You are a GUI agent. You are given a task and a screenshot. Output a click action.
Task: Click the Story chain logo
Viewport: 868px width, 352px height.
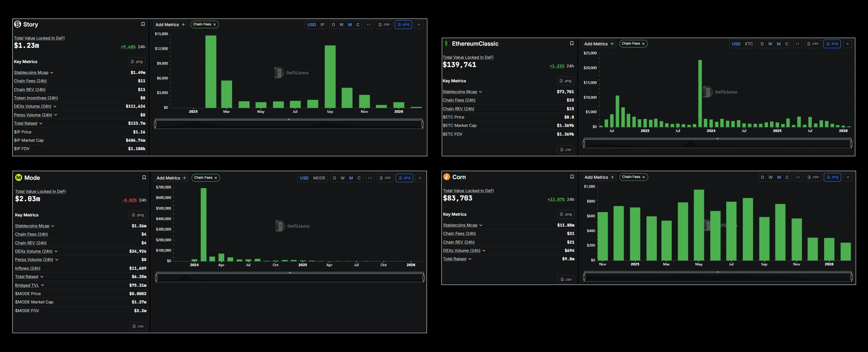click(17, 24)
